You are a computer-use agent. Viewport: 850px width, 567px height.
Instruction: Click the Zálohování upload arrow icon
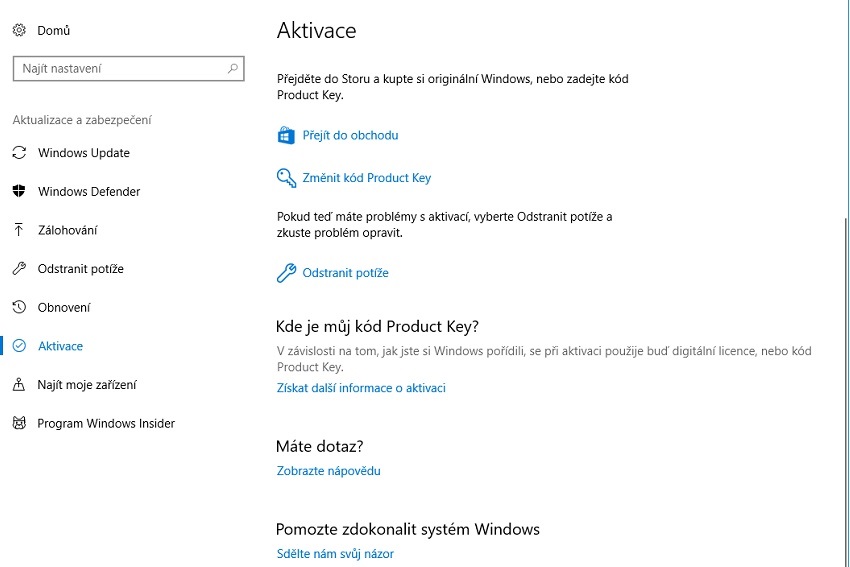coord(18,230)
